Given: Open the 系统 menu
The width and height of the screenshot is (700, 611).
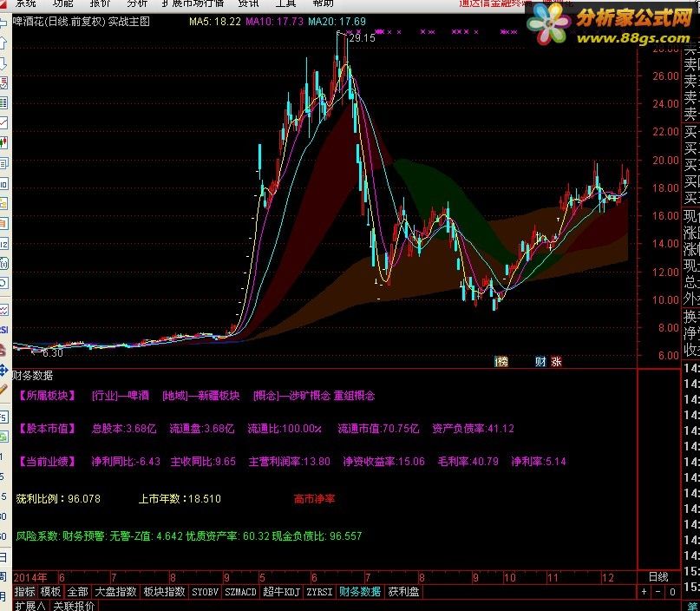Looking at the screenshot, I should pos(25,3).
